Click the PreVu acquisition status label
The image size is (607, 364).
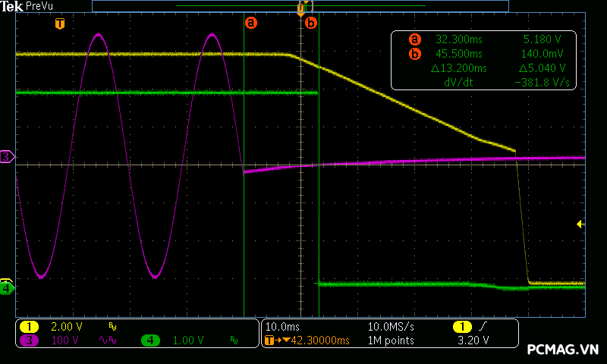tap(39, 6)
